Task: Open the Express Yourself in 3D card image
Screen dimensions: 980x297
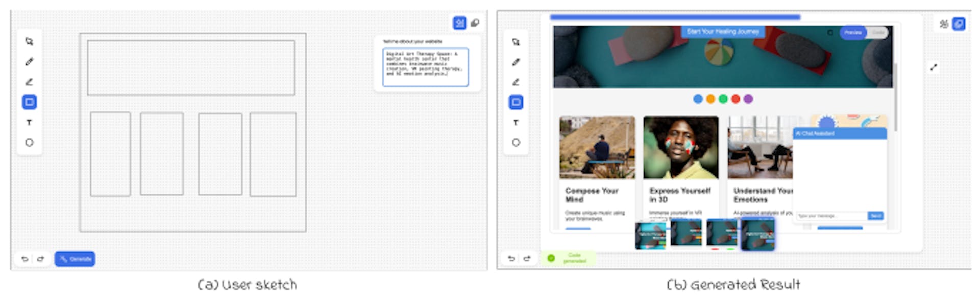Action: click(681, 147)
